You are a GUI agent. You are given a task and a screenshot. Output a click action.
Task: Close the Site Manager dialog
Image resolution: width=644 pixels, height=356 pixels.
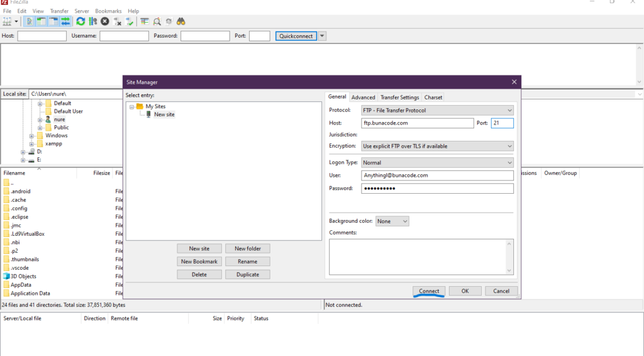tap(514, 82)
